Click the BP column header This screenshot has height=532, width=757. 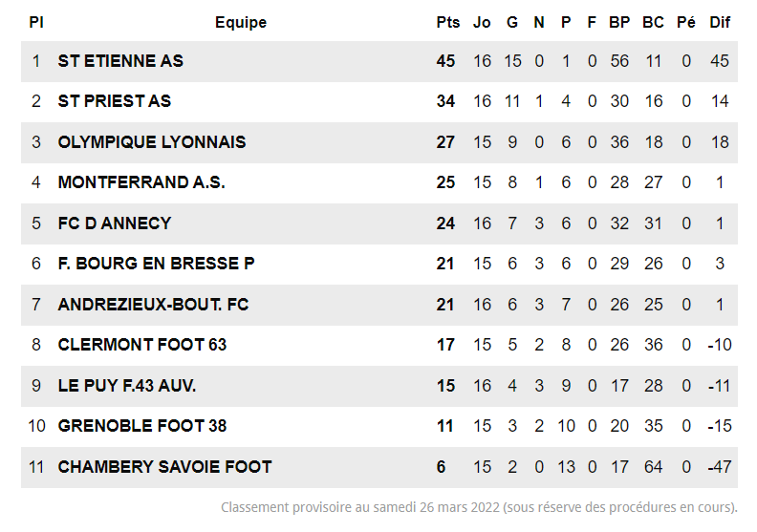[619, 22]
